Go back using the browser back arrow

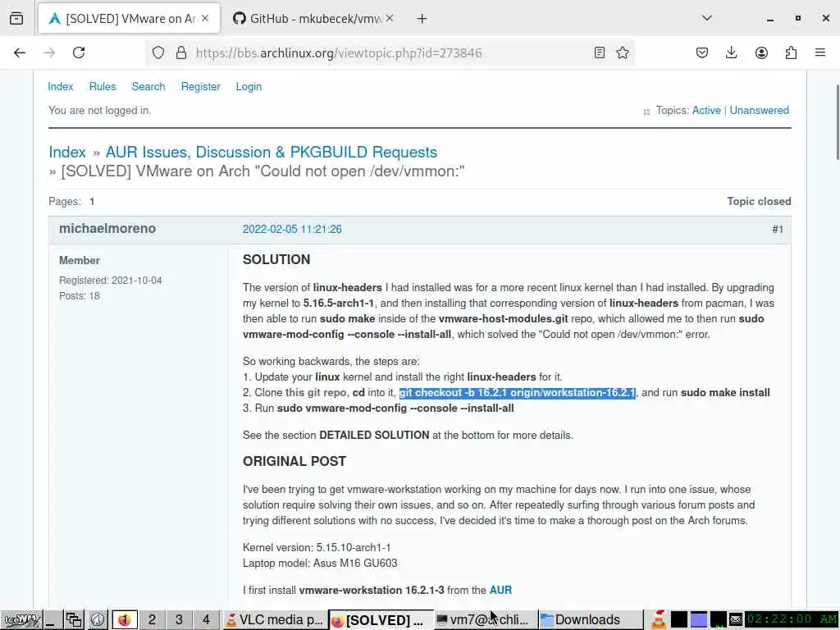pos(20,52)
